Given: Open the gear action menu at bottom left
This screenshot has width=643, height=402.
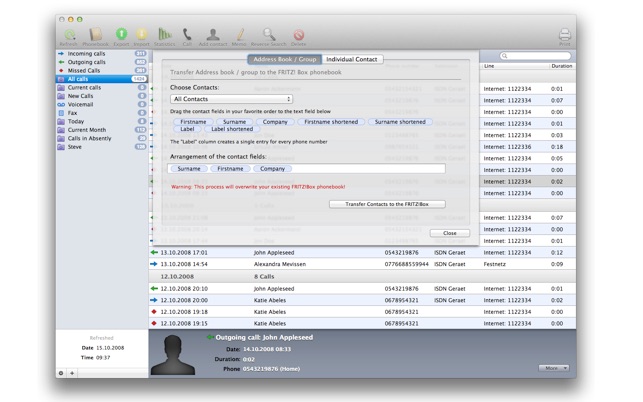Looking at the screenshot, I should (x=61, y=373).
